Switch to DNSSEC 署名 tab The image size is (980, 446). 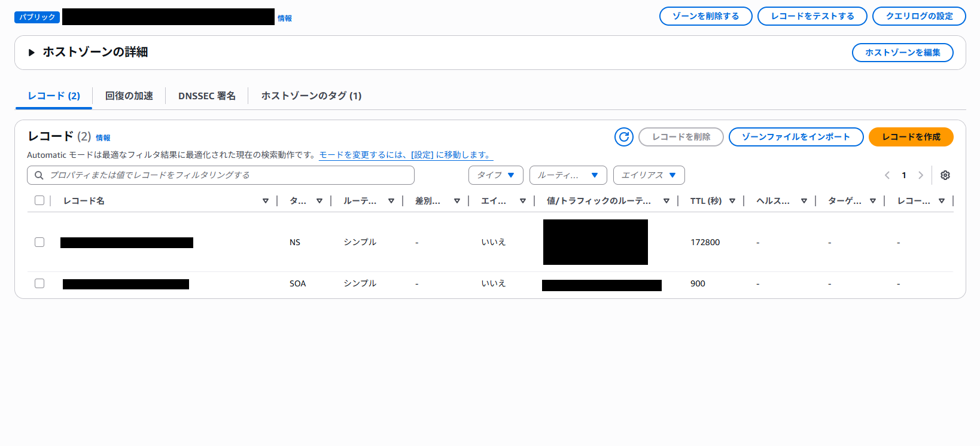[206, 96]
